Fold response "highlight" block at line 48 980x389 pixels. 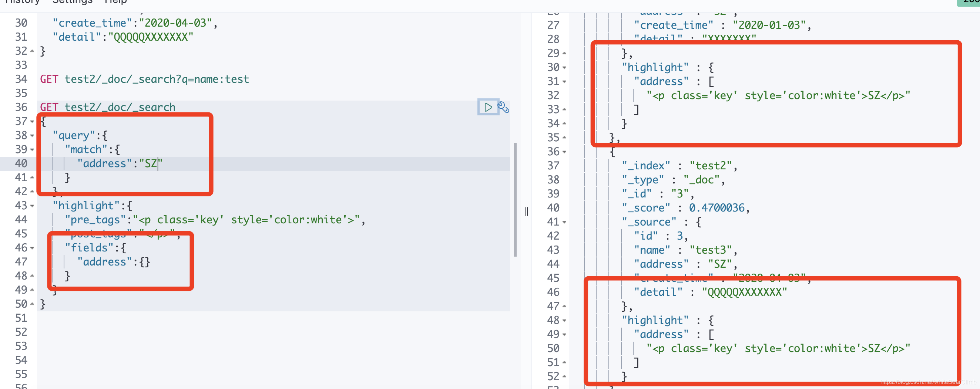coord(564,321)
